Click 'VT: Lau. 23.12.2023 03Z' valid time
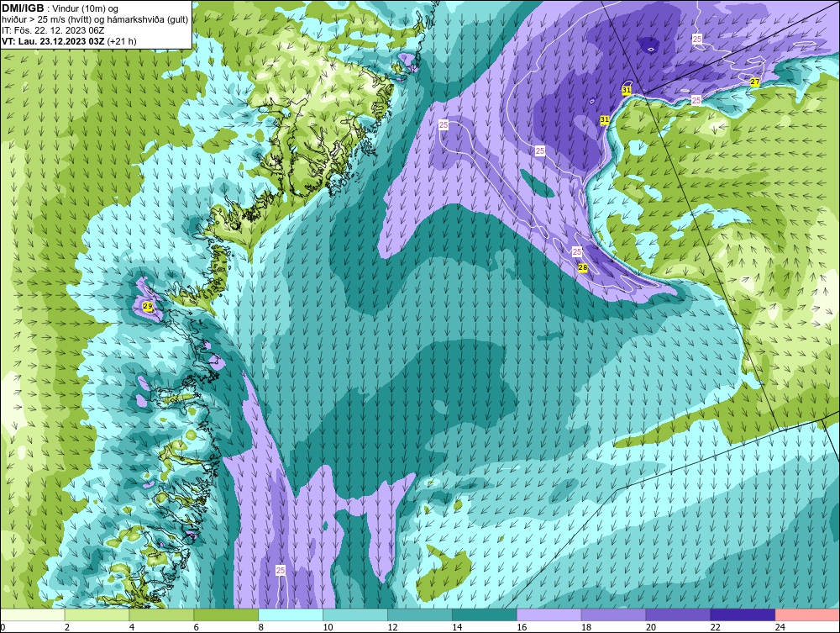 53,41
